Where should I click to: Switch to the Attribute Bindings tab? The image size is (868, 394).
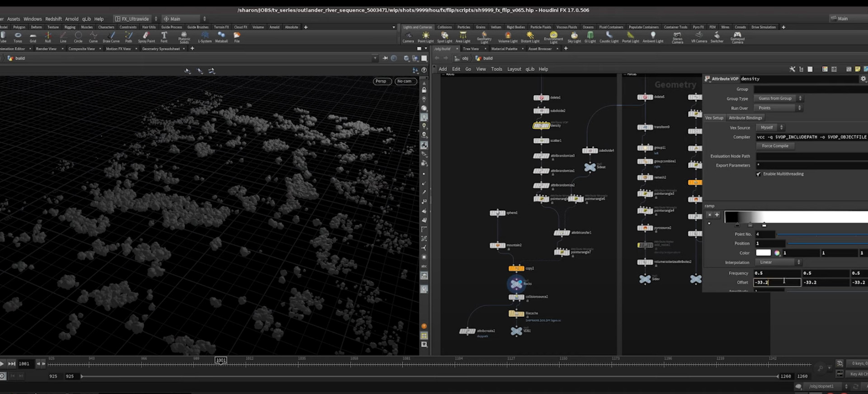point(745,118)
